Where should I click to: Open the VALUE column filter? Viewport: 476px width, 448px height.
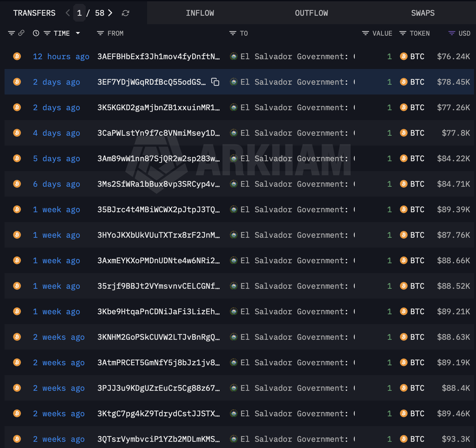click(365, 33)
